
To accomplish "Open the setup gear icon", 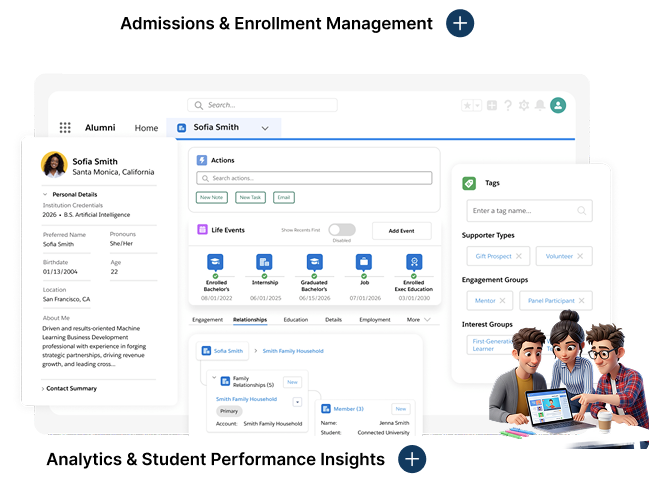I will click(524, 105).
